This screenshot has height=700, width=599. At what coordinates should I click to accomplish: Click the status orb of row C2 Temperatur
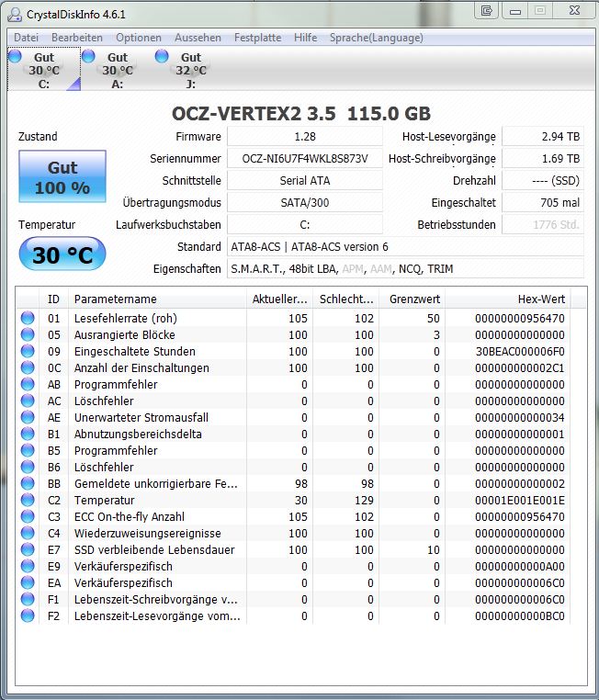[x=28, y=500]
